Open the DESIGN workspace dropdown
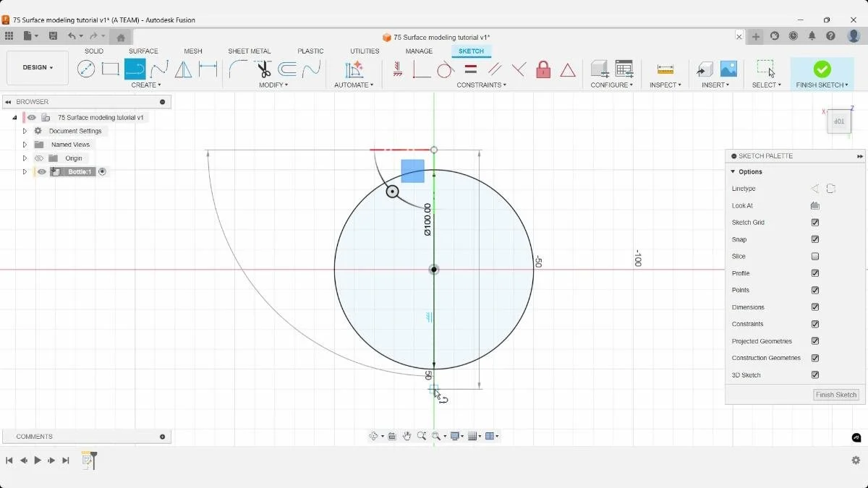The image size is (868, 488). [38, 67]
